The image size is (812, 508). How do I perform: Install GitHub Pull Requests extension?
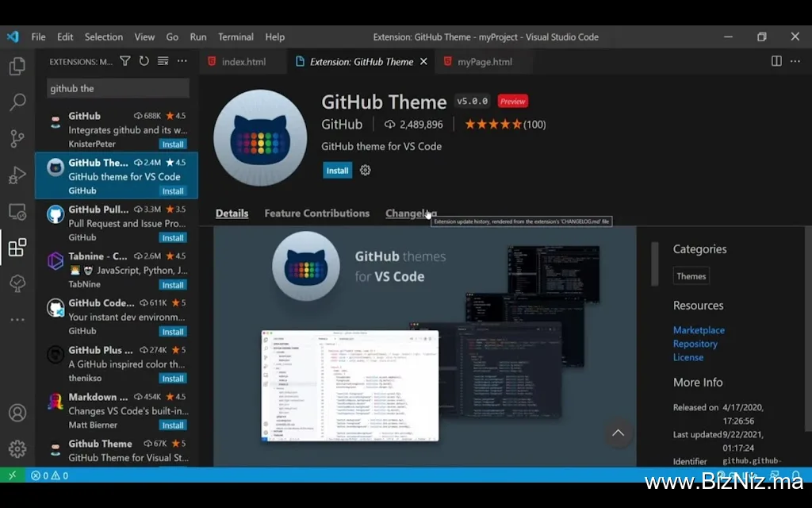point(172,238)
